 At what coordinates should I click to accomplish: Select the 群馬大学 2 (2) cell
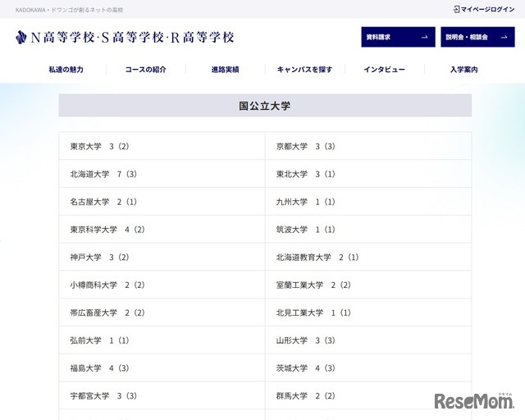(x=368, y=396)
